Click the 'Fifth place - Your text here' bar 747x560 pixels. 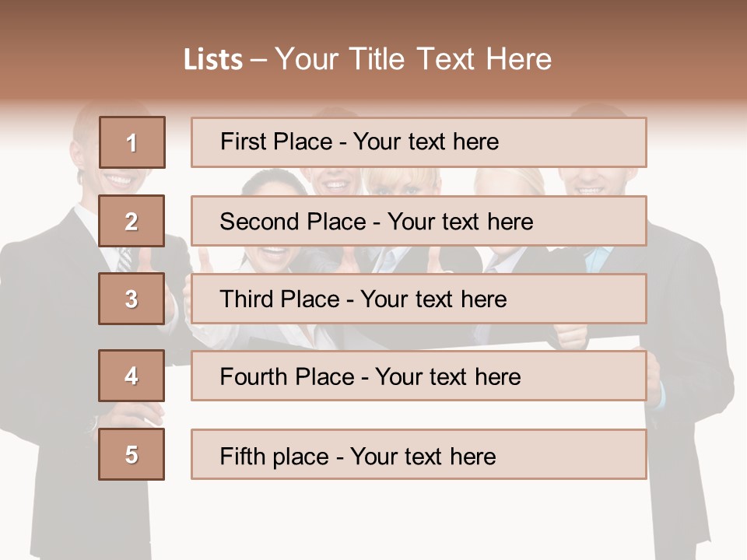419,455
